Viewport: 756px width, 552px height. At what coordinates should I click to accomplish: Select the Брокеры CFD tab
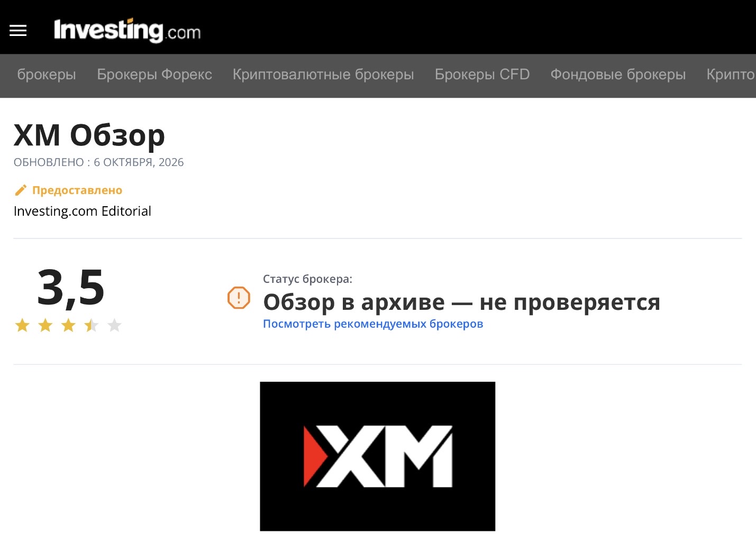coord(482,75)
